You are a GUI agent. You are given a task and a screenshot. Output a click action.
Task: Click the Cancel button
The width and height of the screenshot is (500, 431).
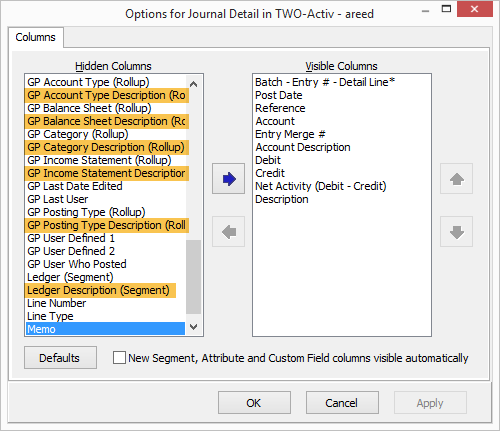[x=342, y=403]
